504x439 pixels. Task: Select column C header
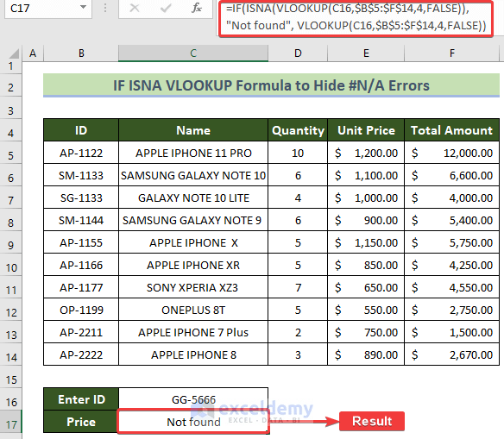point(193,53)
